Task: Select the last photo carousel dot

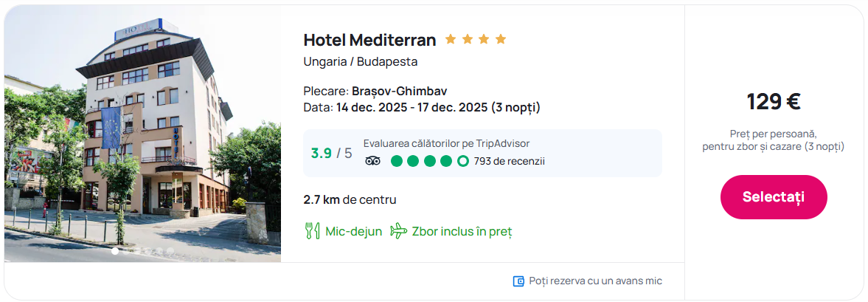Action: click(x=170, y=251)
